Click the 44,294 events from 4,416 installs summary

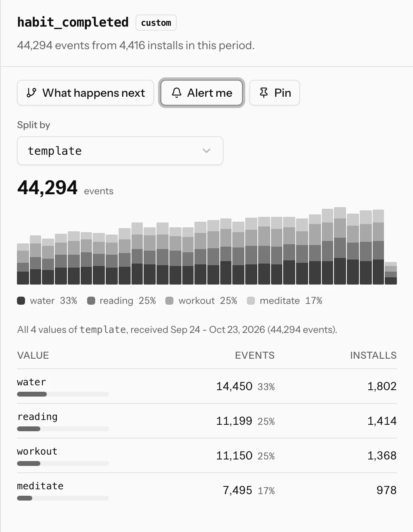coord(136,45)
